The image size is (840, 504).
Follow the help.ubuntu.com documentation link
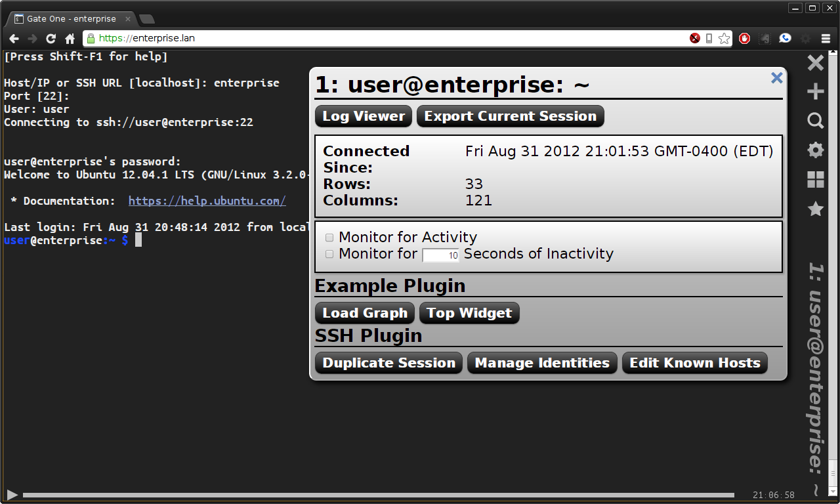(x=207, y=201)
